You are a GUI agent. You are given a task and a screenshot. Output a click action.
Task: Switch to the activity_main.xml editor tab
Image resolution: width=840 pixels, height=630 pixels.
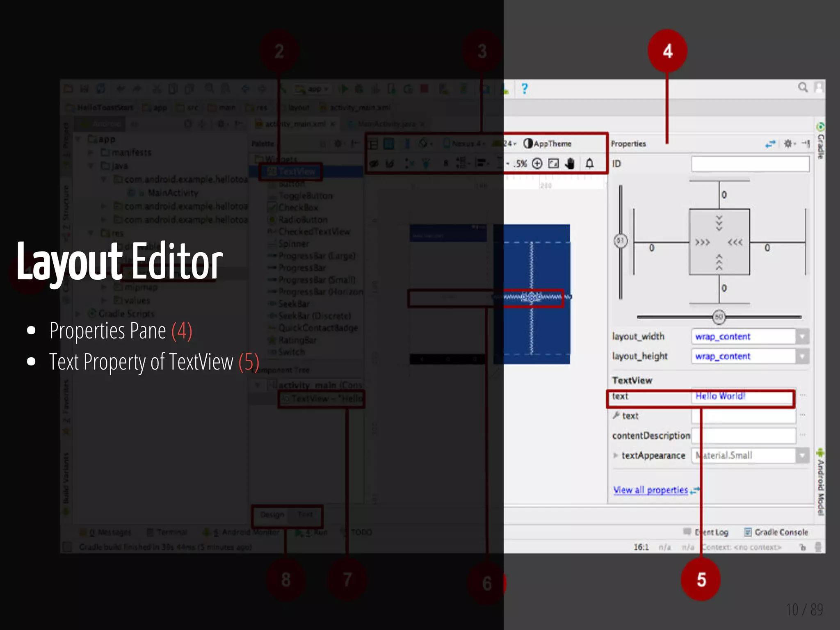pyautogui.click(x=295, y=124)
